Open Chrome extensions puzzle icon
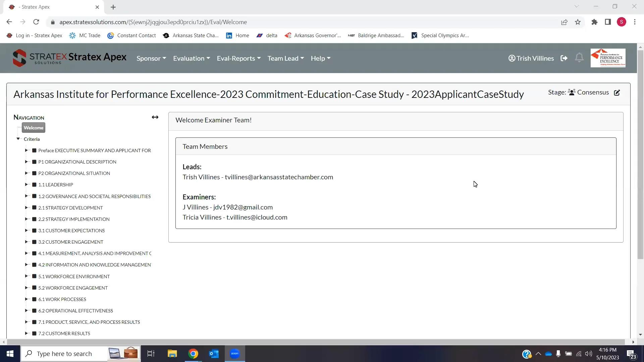The image size is (644, 362). point(594,22)
